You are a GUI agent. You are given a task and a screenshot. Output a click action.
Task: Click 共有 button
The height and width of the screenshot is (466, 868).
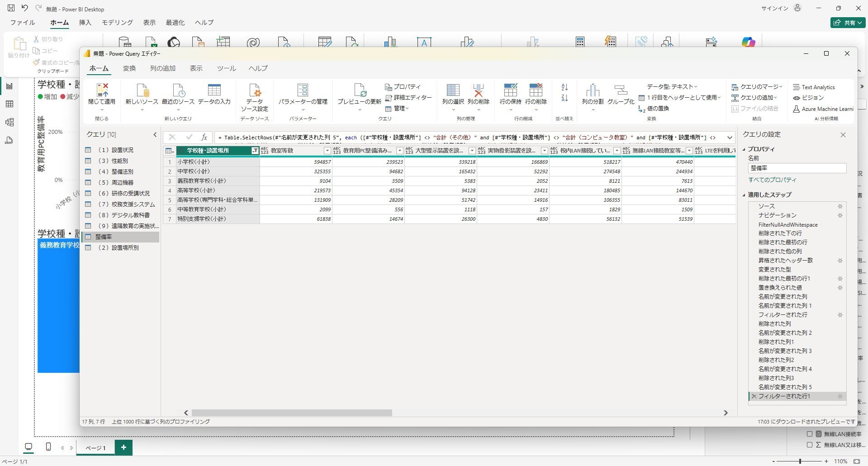pyautogui.click(x=848, y=23)
